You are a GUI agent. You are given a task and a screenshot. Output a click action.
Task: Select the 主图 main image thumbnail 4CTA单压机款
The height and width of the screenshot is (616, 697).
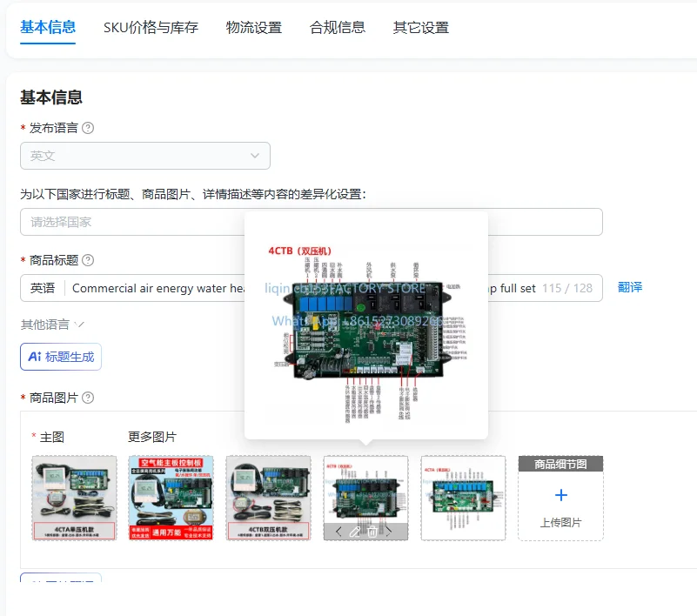[74, 498]
